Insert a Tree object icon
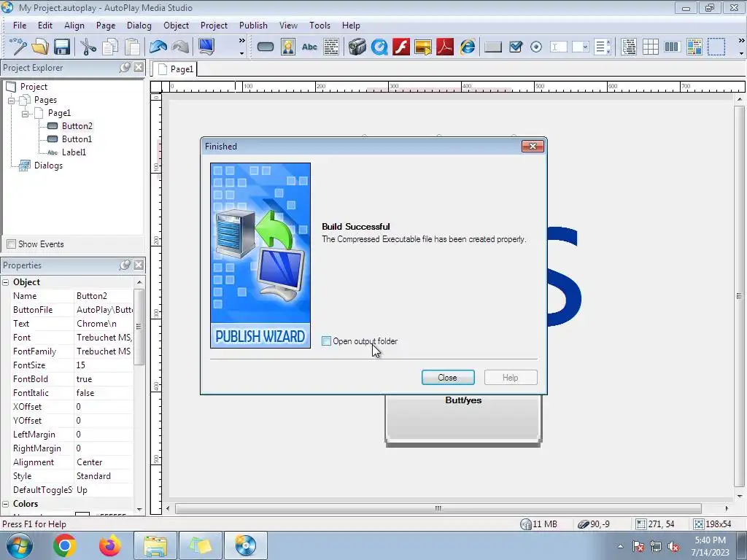The height and width of the screenshot is (560, 747). click(629, 47)
